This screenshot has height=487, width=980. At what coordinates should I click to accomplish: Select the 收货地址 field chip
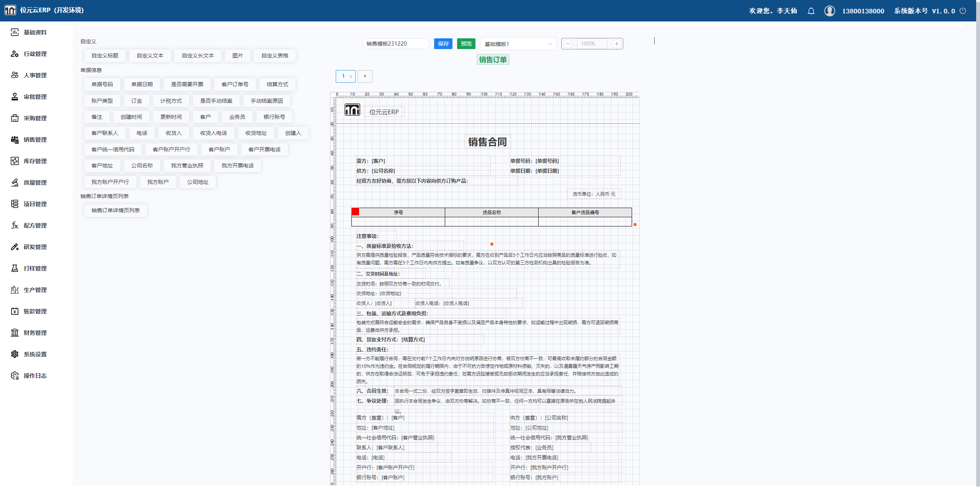[256, 133]
